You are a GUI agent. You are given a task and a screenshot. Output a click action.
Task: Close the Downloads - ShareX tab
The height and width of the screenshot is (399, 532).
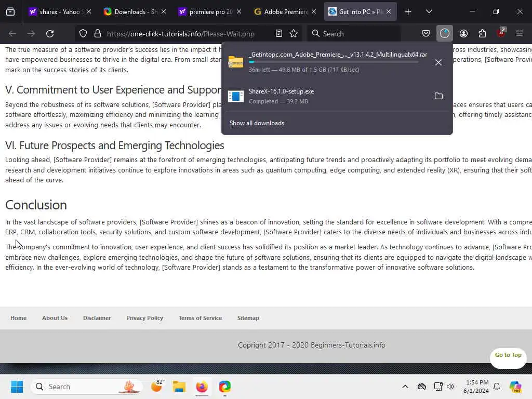pos(164,12)
